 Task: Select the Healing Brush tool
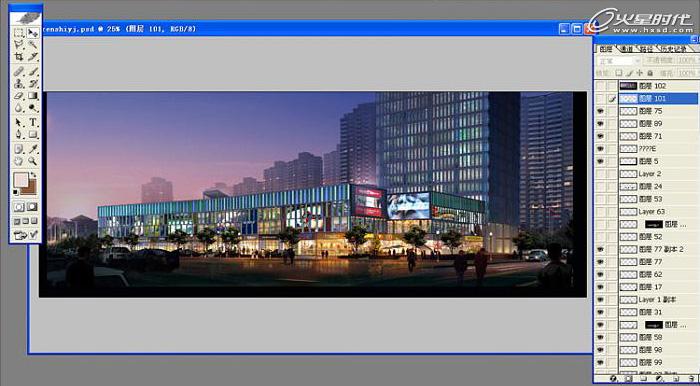pos(19,71)
